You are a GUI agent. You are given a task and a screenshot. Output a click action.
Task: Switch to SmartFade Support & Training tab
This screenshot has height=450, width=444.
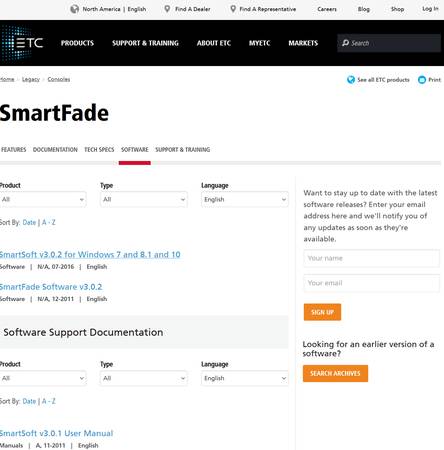(x=183, y=150)
